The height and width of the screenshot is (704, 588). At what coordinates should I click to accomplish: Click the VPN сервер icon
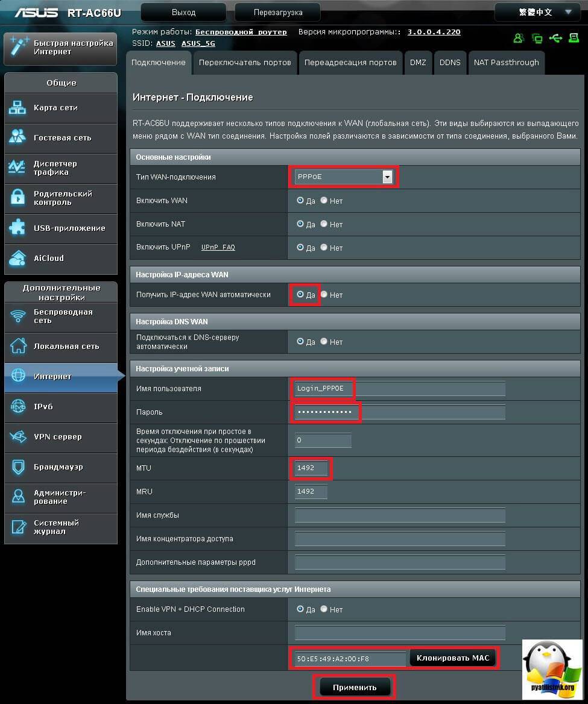tap(18, 436)
